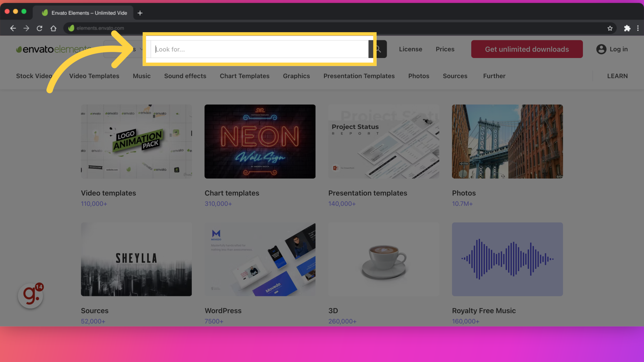Click the browser back arrow
Viewport: 644px width, 362px height.
tap(13, 28)
